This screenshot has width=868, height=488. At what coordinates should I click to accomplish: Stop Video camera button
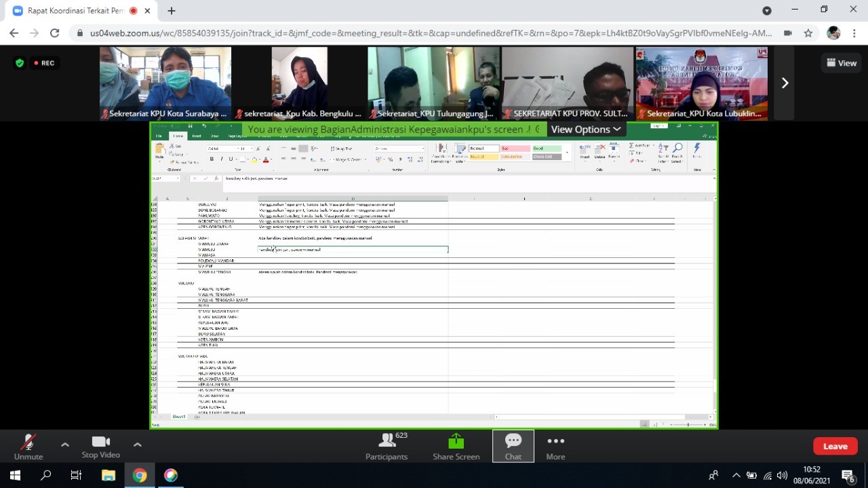(x=100, y=446)
